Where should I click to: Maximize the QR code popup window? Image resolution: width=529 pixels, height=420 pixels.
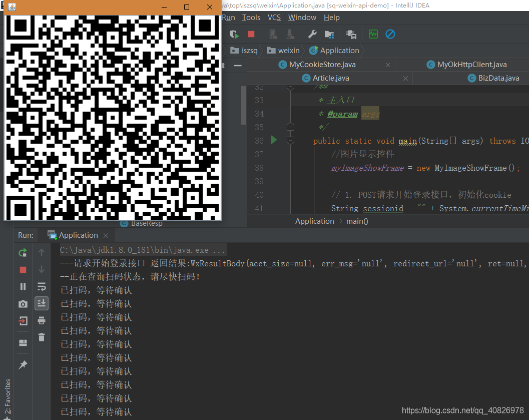(x=187, y=7)
